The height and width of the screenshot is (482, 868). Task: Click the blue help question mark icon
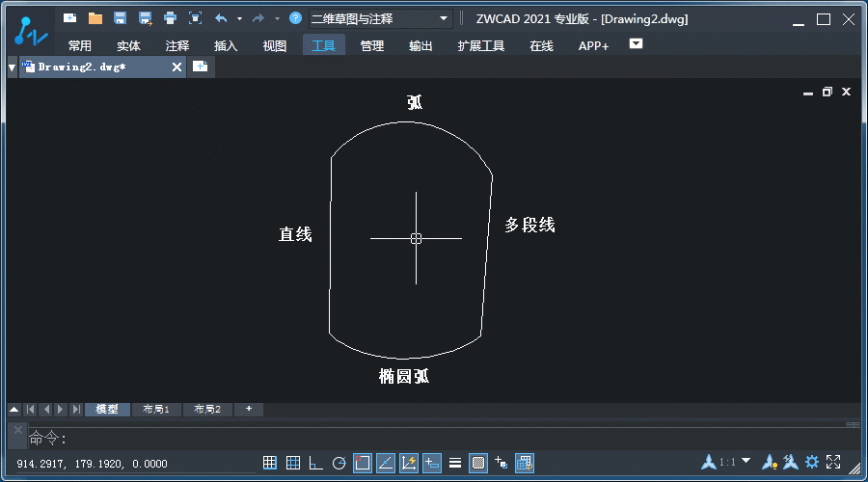(295, 18)
